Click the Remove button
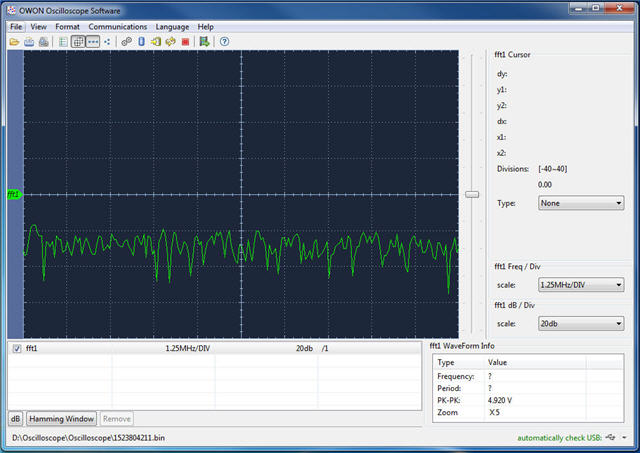Screen dimensions: 640x453 (x=117, y=419)
